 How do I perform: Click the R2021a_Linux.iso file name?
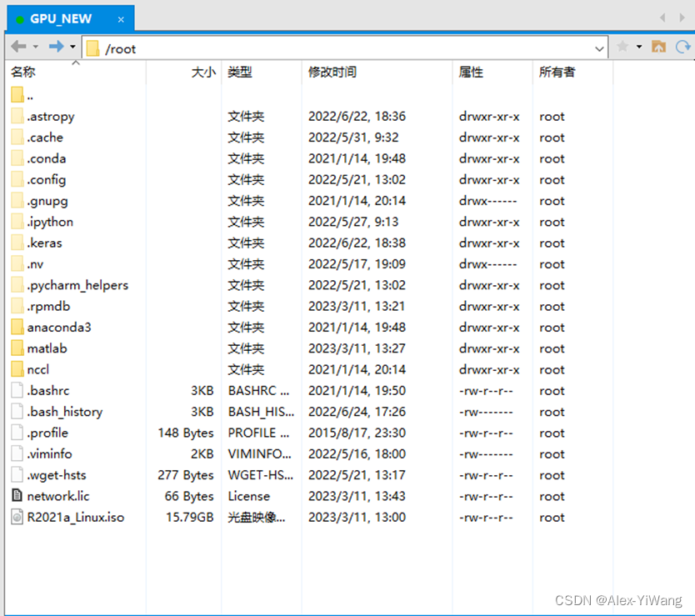(76, 517)
